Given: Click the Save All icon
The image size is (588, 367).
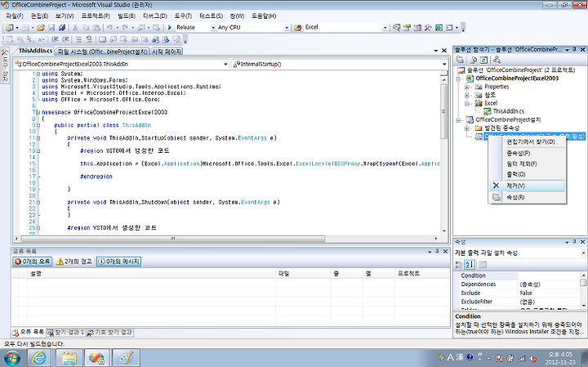Looking at the screenshot, I should 62,28.
